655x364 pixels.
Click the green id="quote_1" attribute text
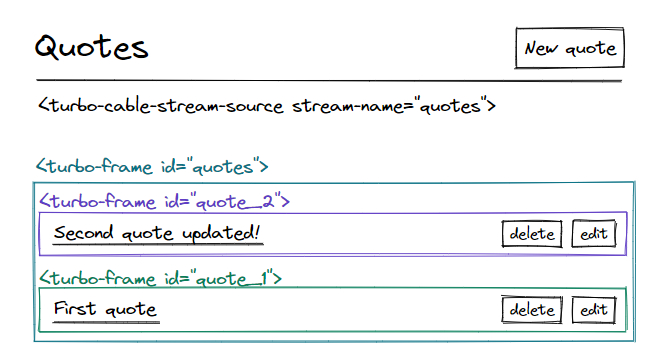(x=218, y=278)
